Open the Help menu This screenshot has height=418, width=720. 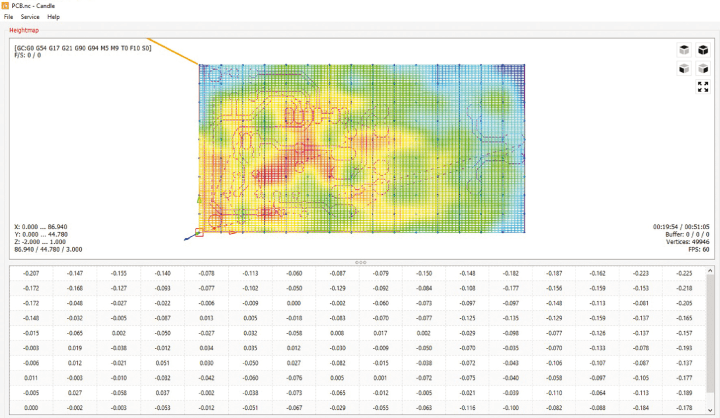coord(53,17)
